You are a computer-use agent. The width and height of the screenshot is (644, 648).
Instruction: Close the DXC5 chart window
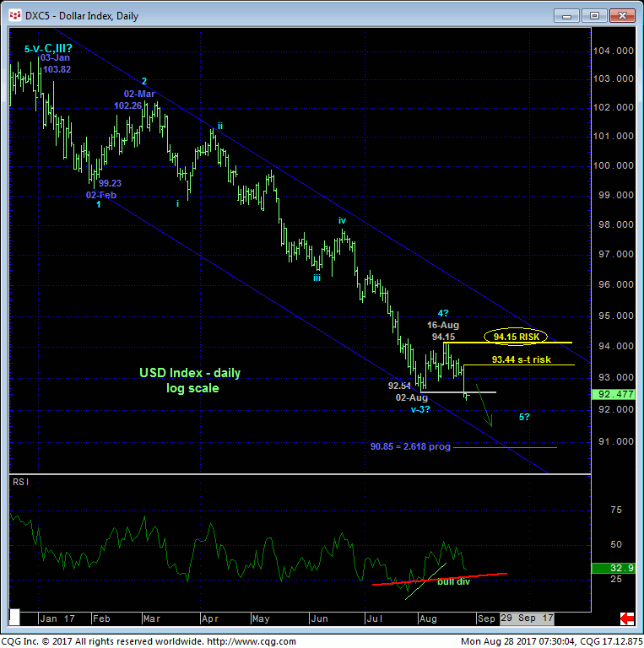click(623, 16)
